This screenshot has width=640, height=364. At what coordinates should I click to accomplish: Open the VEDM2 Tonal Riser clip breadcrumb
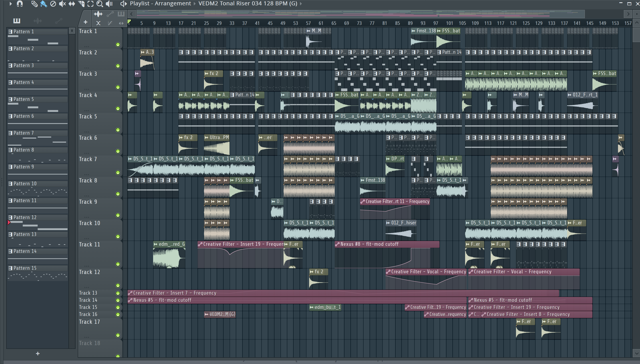[248, 4]
